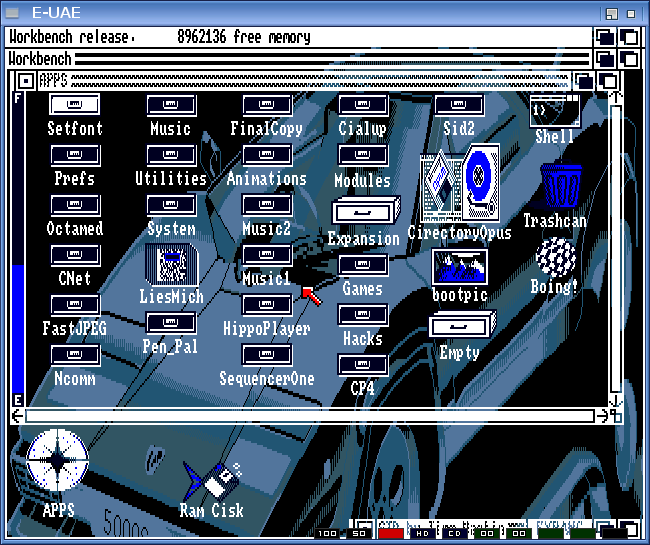650x545 pixels.
Task: Open the Setfont drawer icon
Action: coord(75,104)
